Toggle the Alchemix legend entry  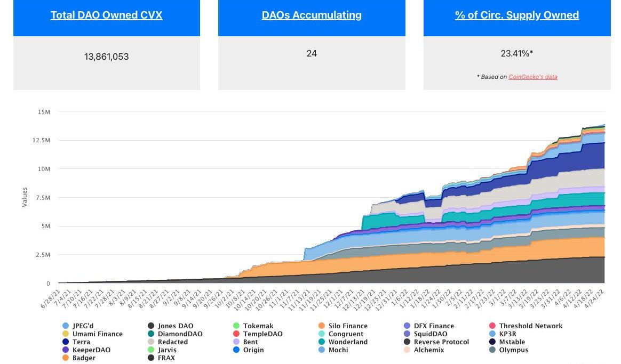click(x=424, y=350)
